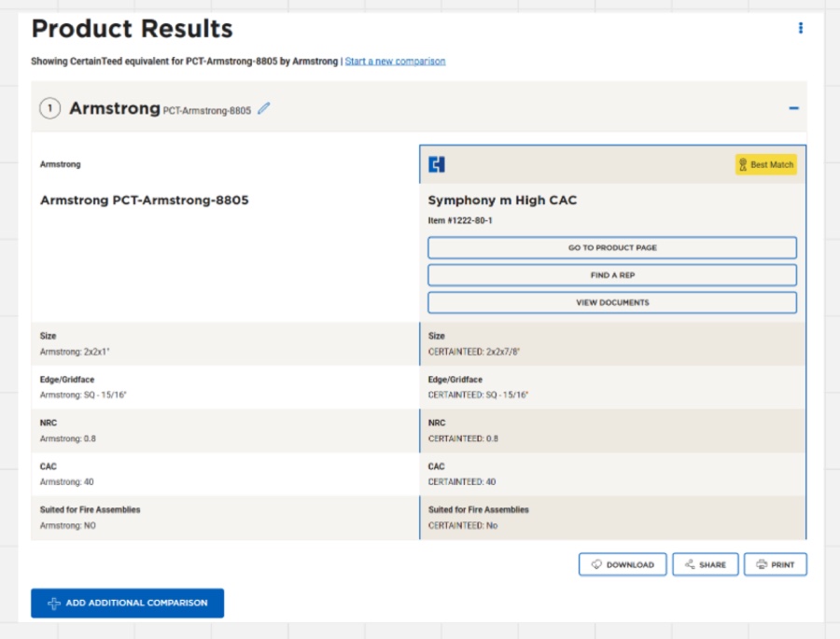The height and width of the screenshot is (639, 840).
Task: Print the comparison results
Action: click(776, 564)
